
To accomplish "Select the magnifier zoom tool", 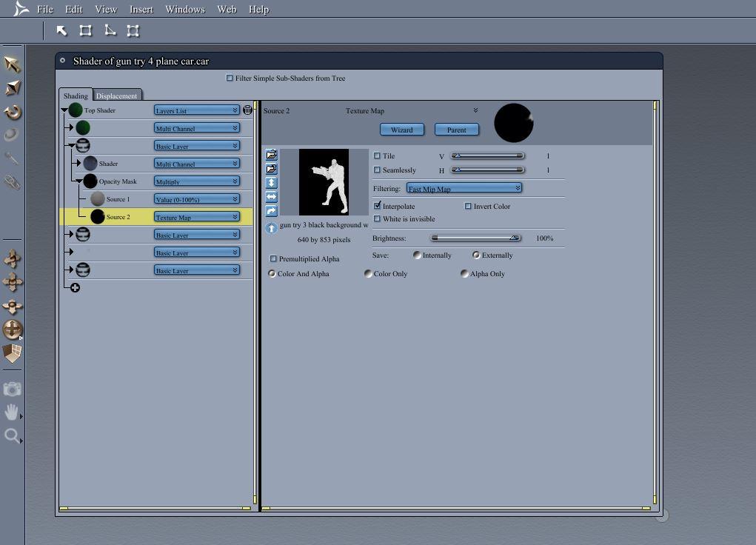I will 12,436.
